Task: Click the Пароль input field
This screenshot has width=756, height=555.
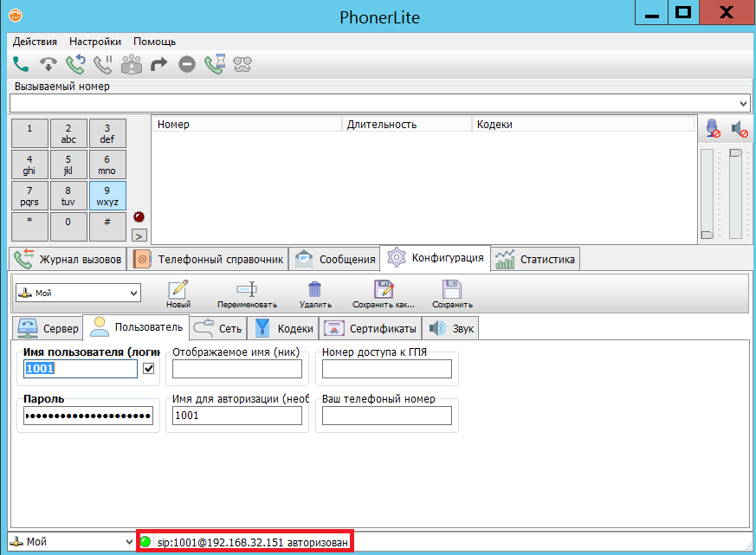Action: click(x=88, y=416)
